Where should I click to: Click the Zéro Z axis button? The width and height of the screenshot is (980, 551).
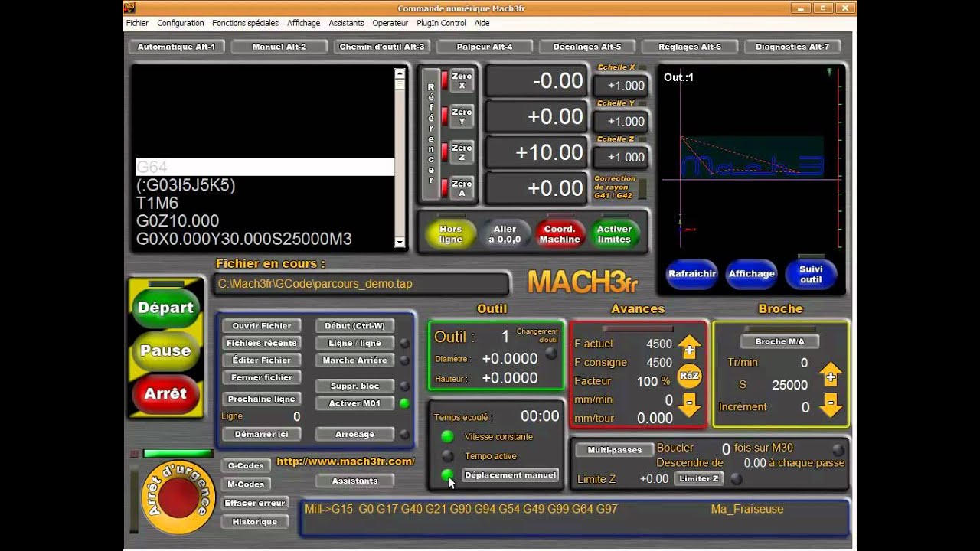click(462, 152)
